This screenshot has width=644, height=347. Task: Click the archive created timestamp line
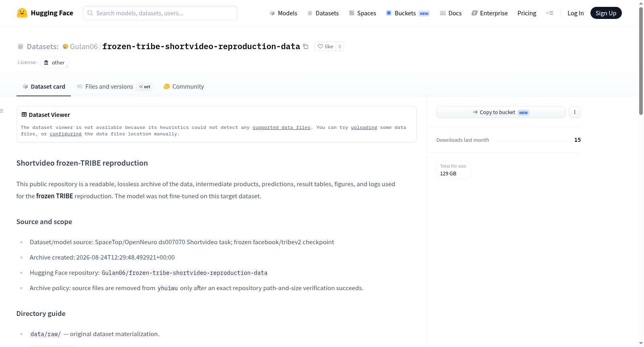[102, 257]
